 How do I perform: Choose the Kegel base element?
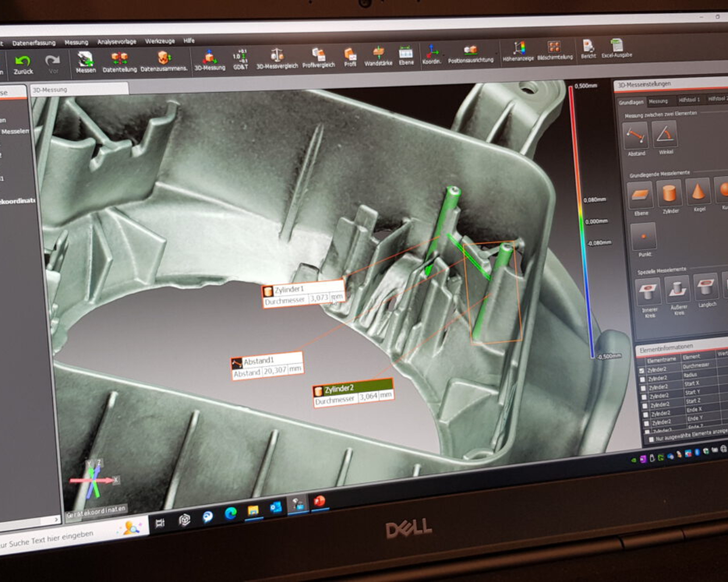coord(699,195)
